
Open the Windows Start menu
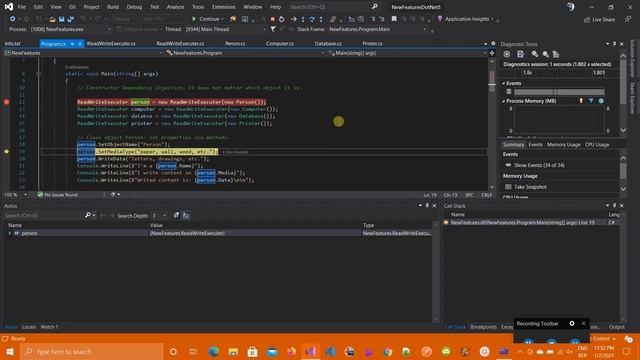10,351
